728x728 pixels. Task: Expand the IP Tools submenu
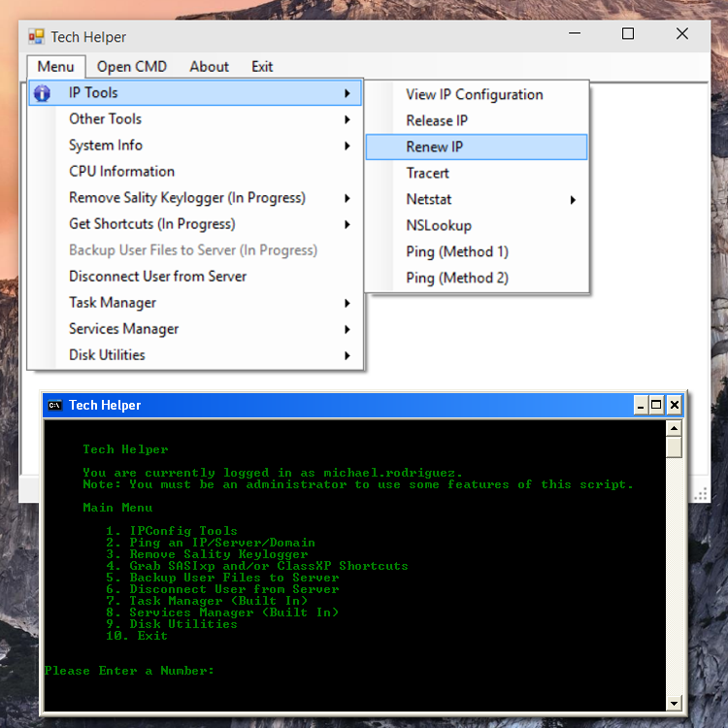pyautogui.click(x=195, y=93)
